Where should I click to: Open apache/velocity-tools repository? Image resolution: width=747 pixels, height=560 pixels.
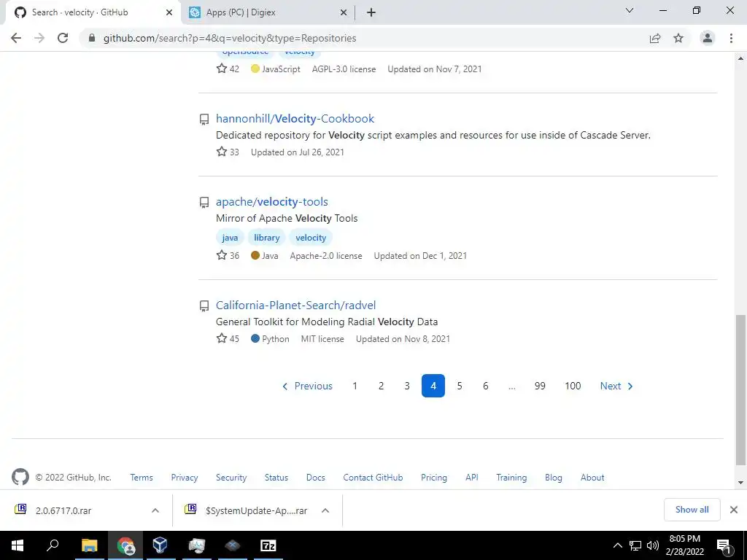click(x=272, y=202)
